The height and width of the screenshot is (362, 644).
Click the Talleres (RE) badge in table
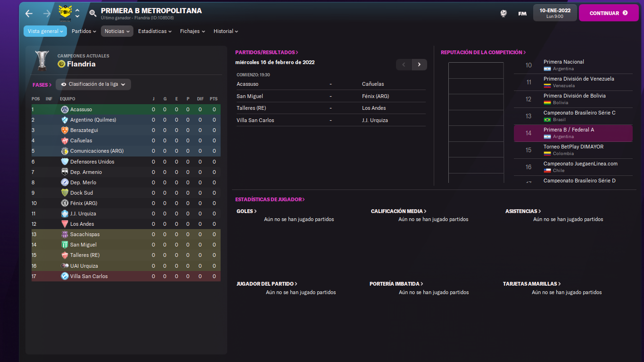tap(65, 255)
